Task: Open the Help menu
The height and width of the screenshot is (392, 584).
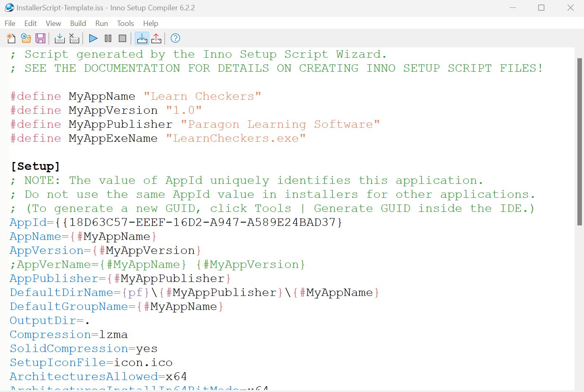Action: point(151,23)
